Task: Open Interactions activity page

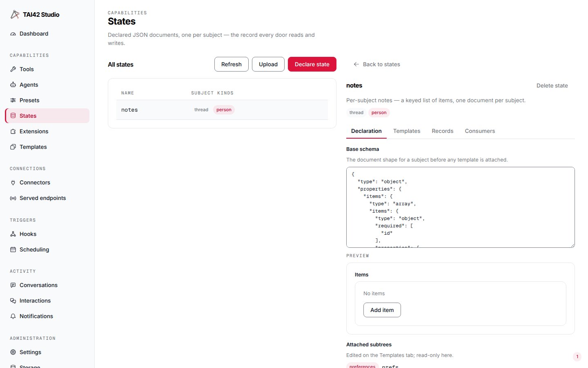Action: point(47,301)
